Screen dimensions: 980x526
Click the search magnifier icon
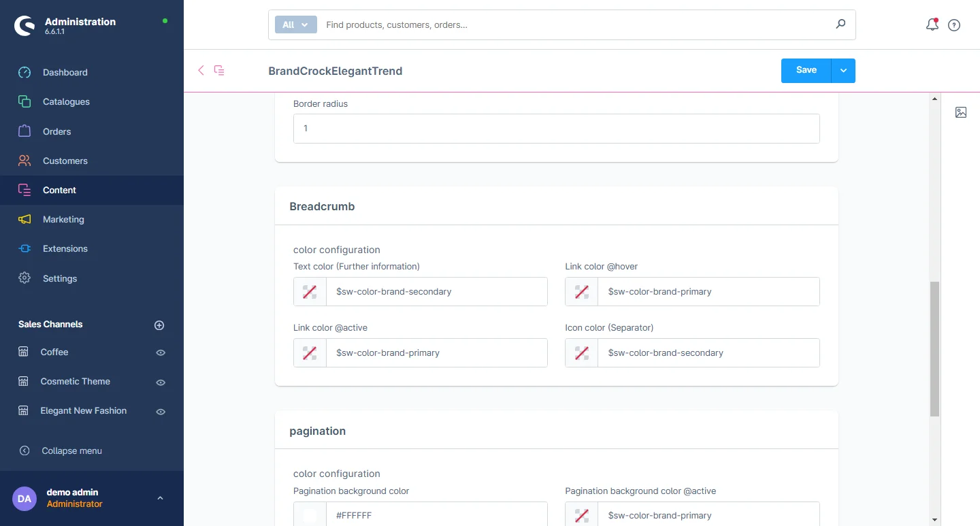pyautogui.click(x=840, y=24)
